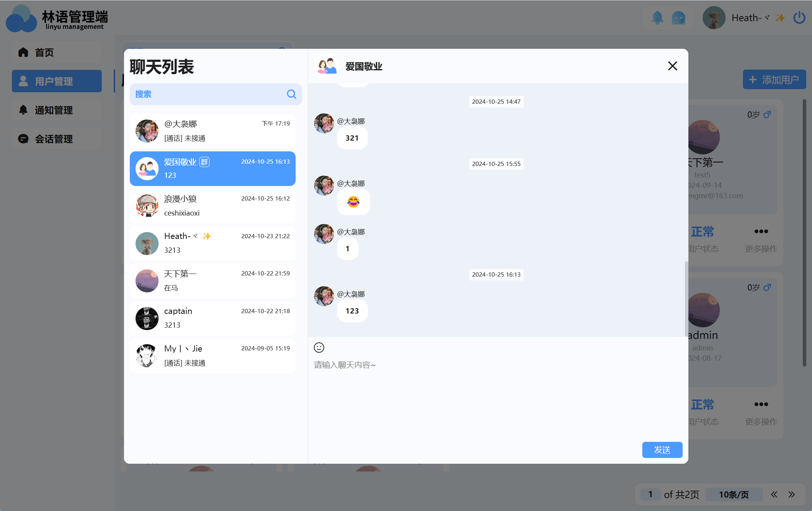812x511 pixels.
Task: Open the Heath- conversation in chat list
Action: tap(213, 244)
